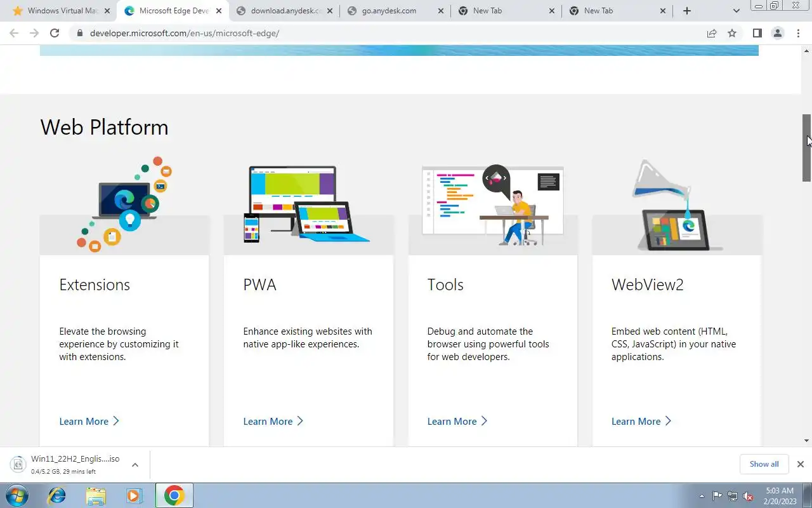Click the Tools card heading

coord(445,284)
